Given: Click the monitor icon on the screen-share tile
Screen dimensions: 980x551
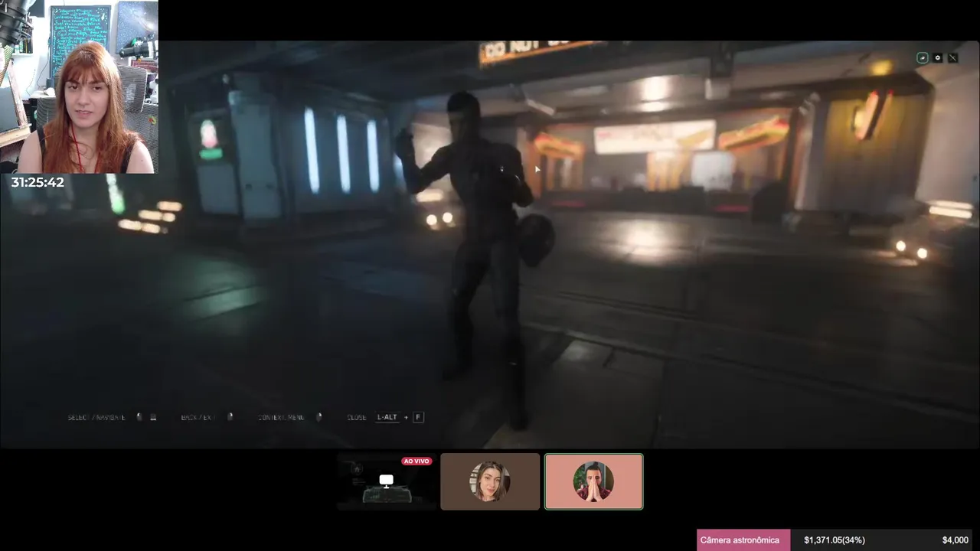Looking at the screenshot, I should point(386,481).
